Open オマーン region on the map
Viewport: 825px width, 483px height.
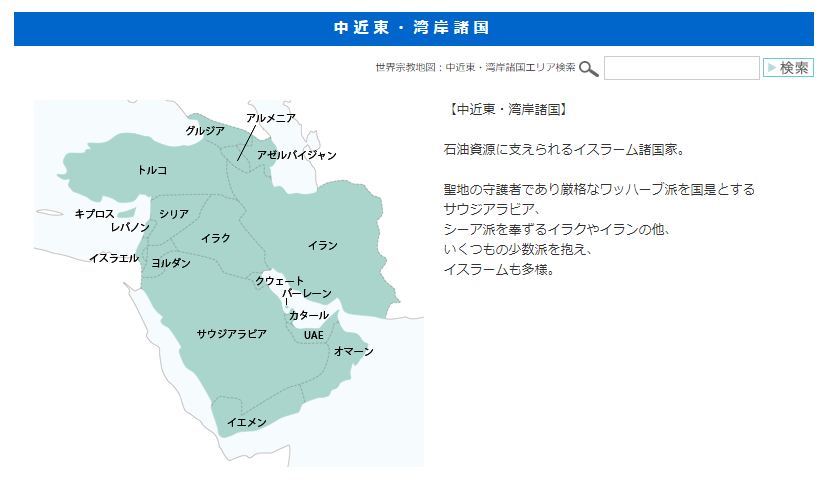point(353,352)
